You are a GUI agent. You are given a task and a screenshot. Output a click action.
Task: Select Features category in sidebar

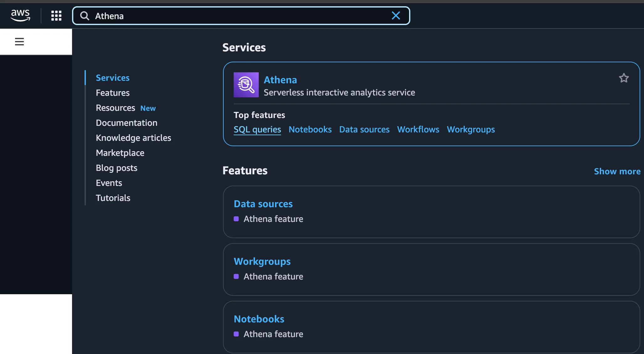(112, 93)
